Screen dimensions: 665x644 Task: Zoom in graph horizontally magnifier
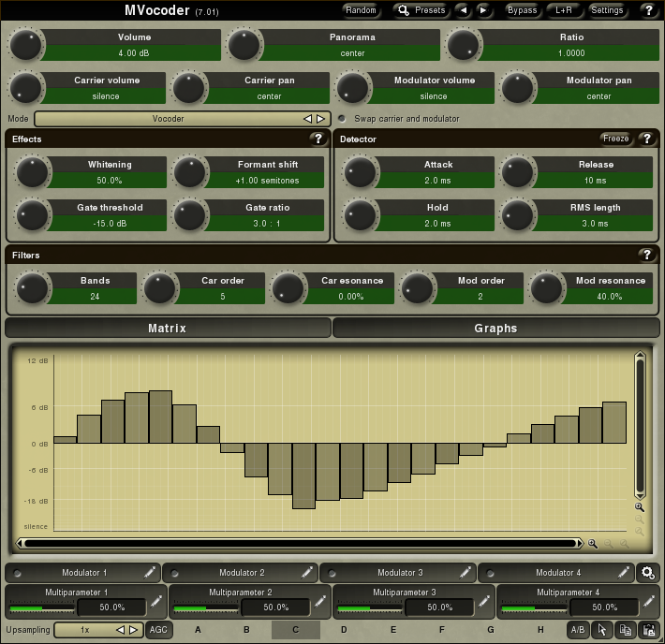point(593,544)
